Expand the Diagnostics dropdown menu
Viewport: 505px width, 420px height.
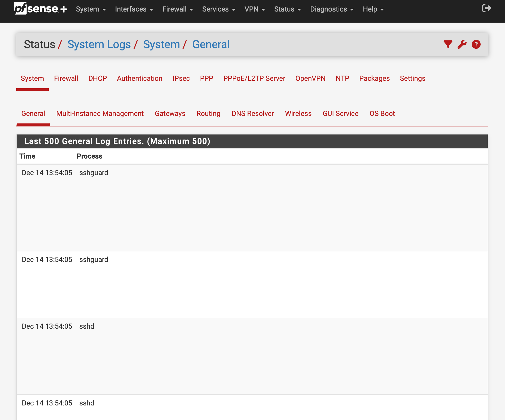pyautogui.click(x=332, y=9)
